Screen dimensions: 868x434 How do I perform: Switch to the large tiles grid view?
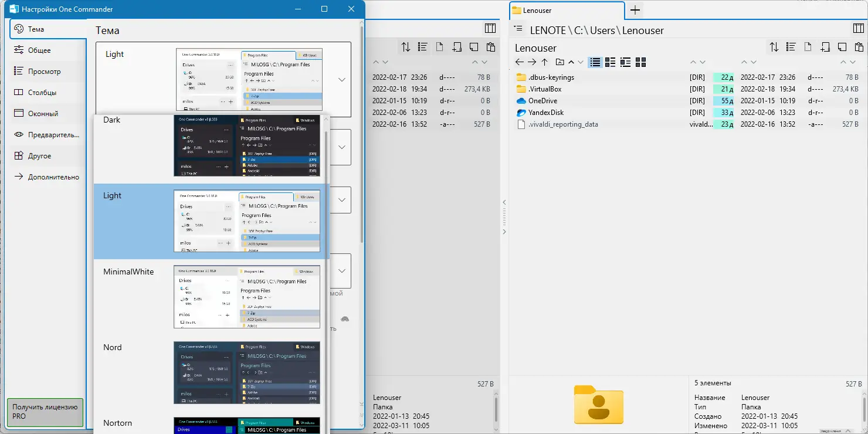click(640, 62)
